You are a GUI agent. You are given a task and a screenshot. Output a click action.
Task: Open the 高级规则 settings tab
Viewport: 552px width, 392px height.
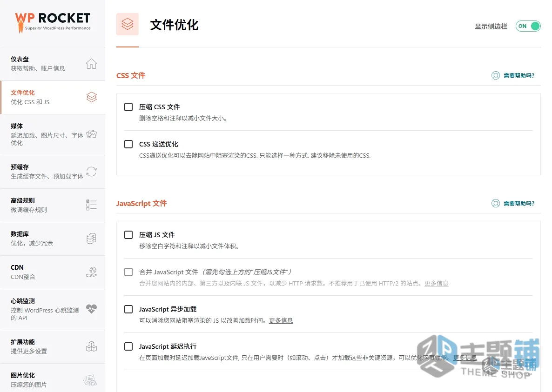pyautogui.click(x=53, y=206)
